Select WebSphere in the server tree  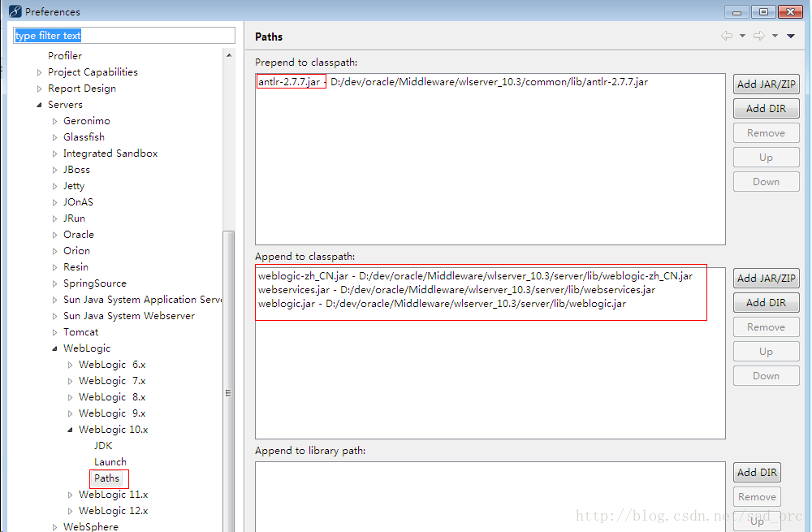point(91,526)
